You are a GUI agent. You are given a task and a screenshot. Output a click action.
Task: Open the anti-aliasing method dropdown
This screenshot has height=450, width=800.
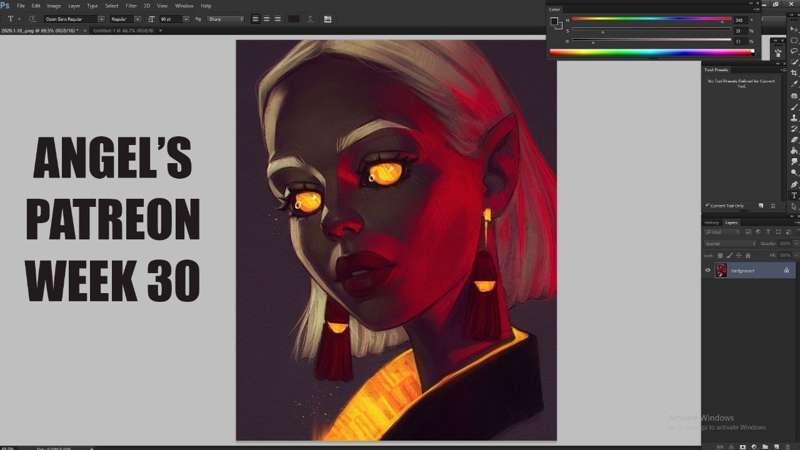(226, 19)
